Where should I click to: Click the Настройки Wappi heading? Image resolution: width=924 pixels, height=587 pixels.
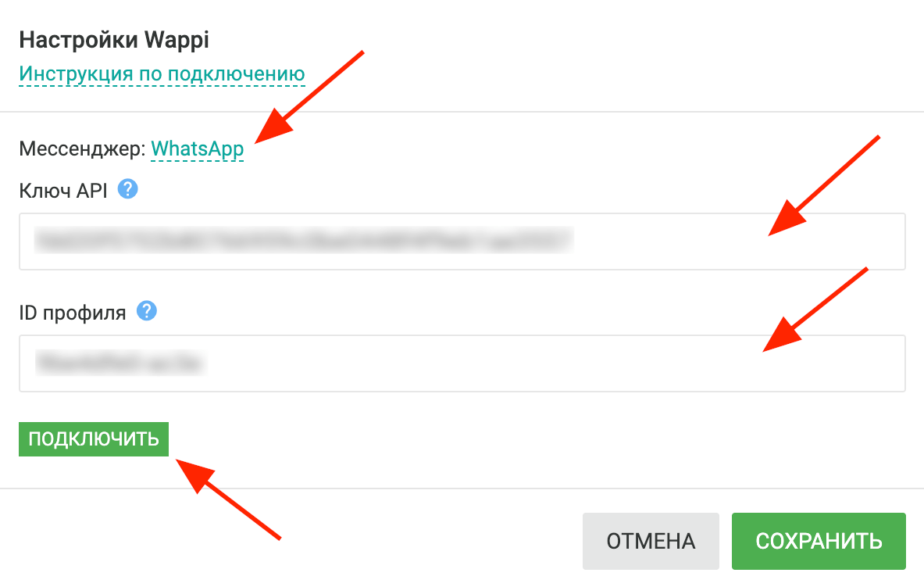coord(114,39)
